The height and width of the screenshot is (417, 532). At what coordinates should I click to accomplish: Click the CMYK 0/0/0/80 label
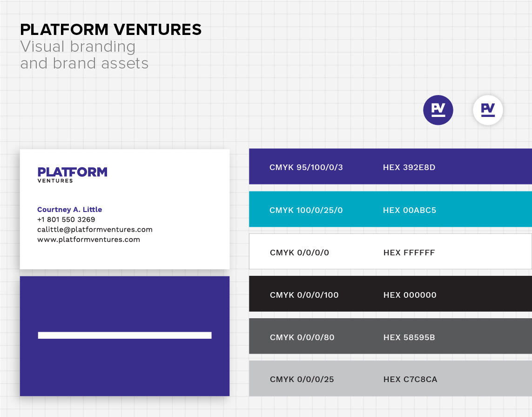tap(302, 337)
